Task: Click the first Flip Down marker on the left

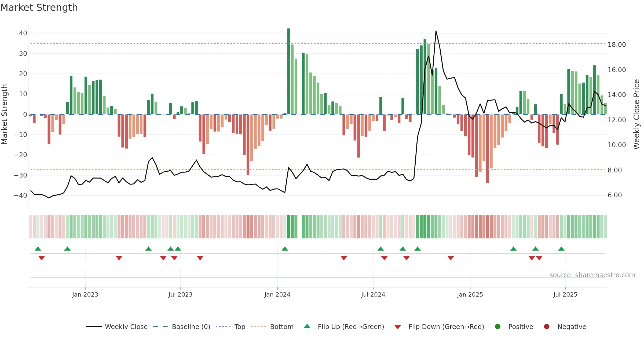Action: click(x=42, y=258)
